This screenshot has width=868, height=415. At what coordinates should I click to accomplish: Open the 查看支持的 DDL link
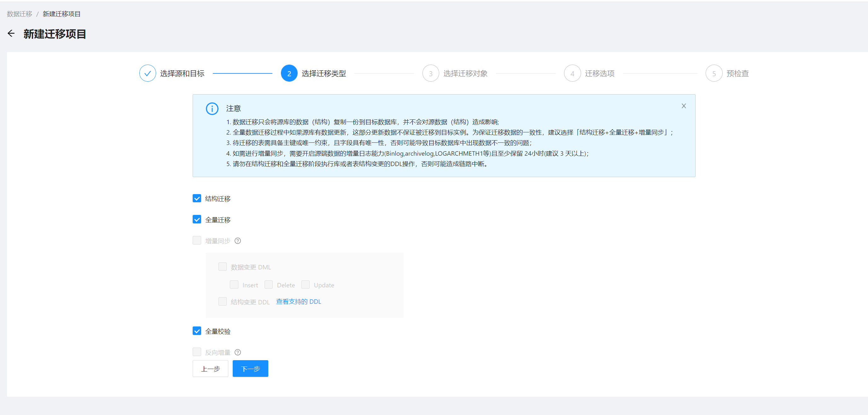point(298,302)
